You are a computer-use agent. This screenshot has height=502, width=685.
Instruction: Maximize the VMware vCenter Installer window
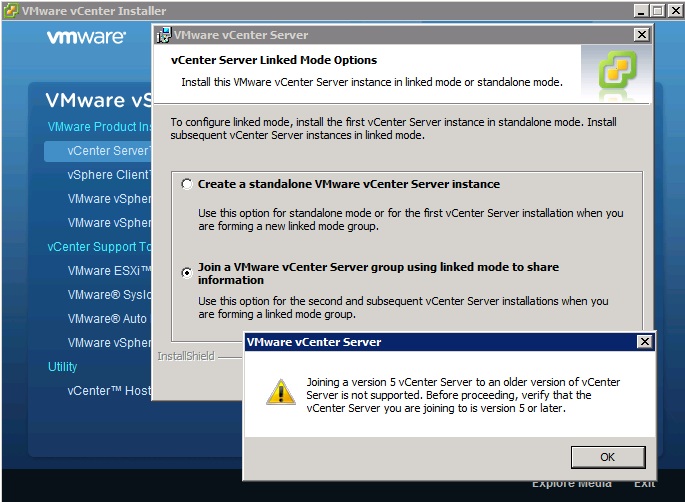657,10
